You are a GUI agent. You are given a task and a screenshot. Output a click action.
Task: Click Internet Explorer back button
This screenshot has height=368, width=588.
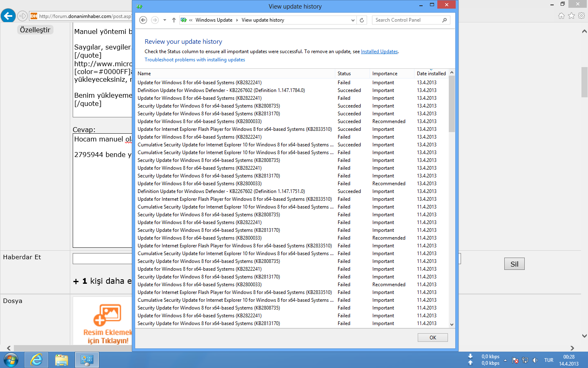(x=8, y=16)
